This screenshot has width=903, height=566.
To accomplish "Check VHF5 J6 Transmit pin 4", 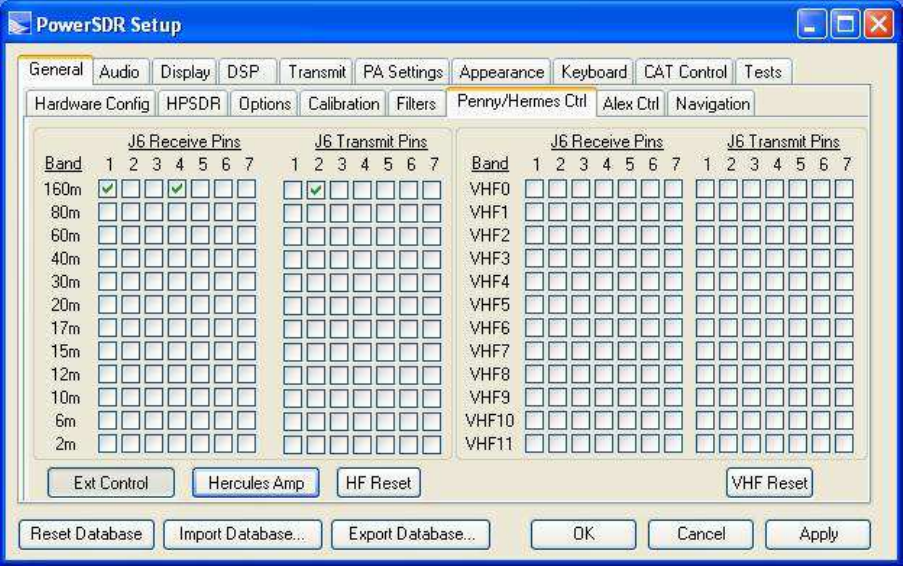I will point(775,305).
